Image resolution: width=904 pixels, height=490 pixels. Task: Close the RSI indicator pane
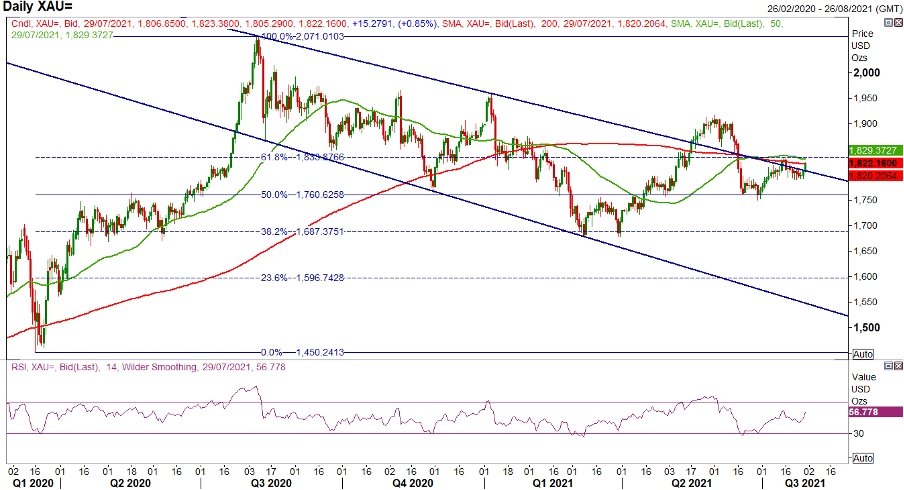click(x=898, y=366)
